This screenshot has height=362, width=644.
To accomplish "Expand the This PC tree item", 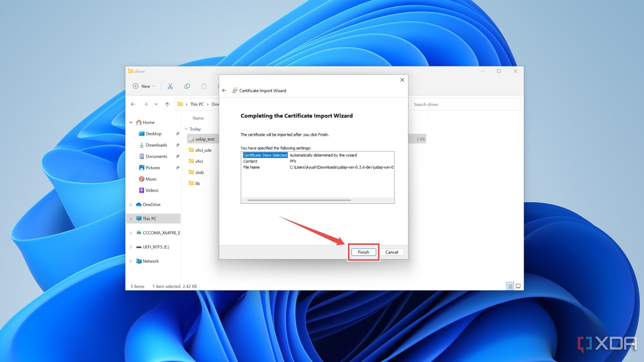I will (131, 218).
